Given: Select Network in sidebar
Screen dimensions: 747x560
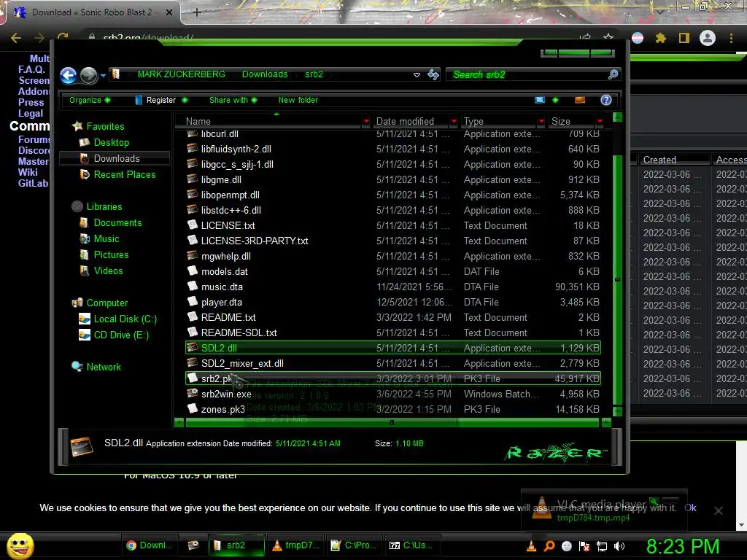Looking at the screenshot, I should pos(96,367).
